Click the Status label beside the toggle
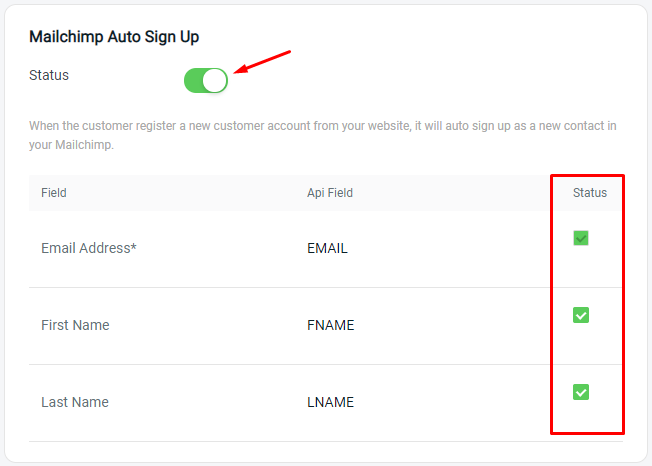This screenshot has height=466, width=652. pos(49,75)
